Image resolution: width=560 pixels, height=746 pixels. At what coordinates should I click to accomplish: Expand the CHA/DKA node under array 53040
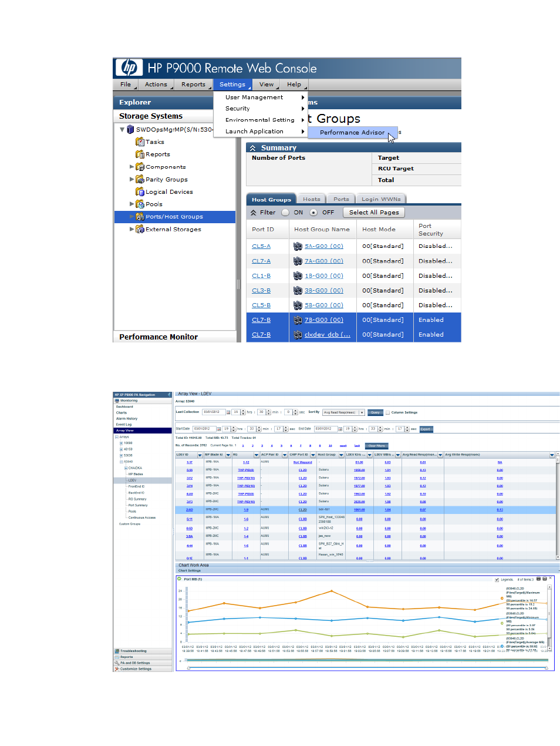point(126,468)
